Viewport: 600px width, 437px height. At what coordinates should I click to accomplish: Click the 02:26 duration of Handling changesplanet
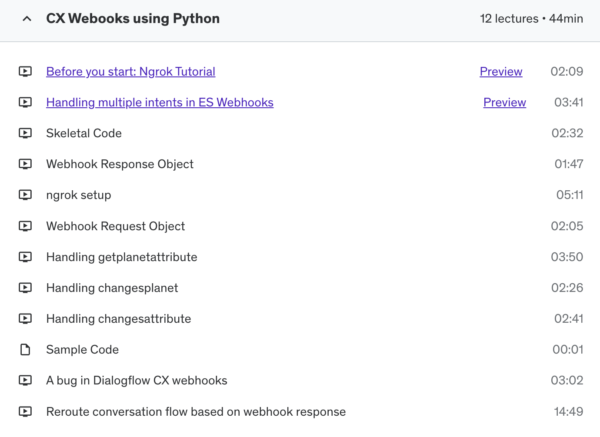(567, 288)
